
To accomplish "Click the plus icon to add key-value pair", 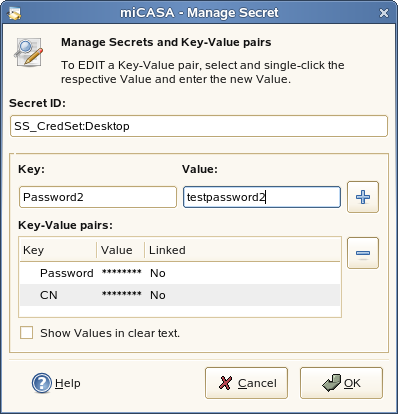I will (363, 197).
